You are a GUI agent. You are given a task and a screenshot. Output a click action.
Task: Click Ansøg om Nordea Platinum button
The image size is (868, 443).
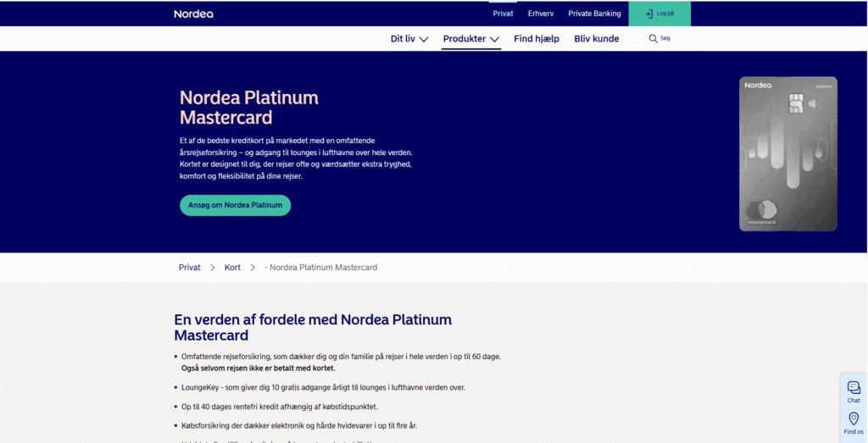(235, 205)
